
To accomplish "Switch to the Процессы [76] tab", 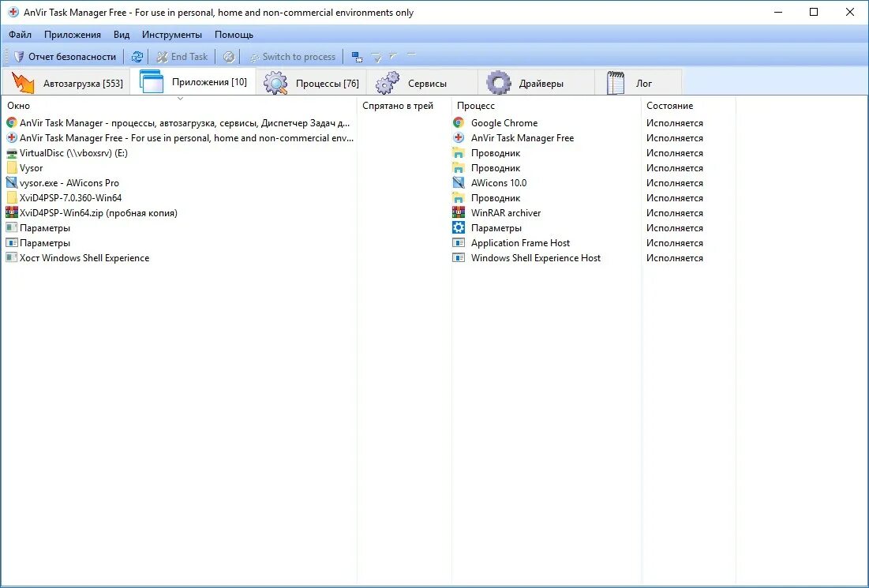I will coord(311,83).
